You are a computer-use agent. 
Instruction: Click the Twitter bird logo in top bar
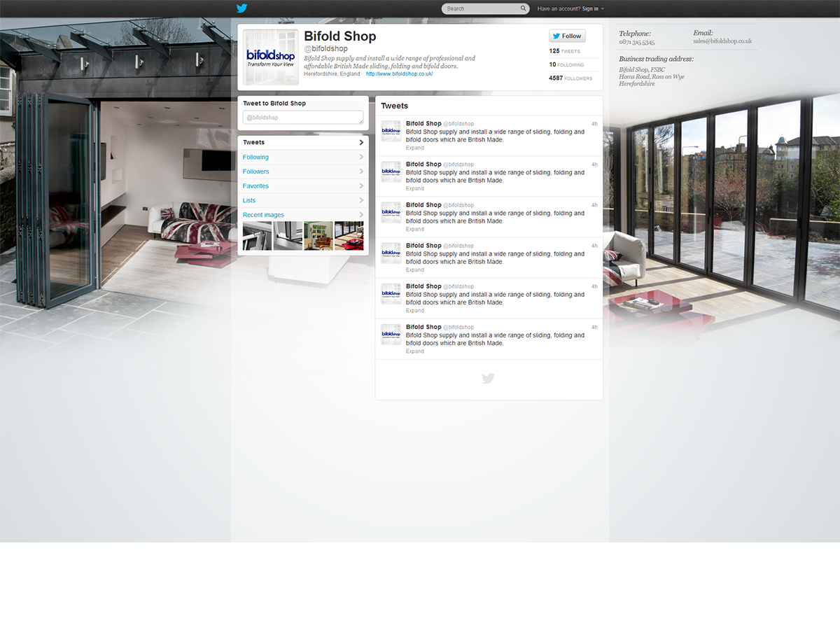(x=241, y=8)
